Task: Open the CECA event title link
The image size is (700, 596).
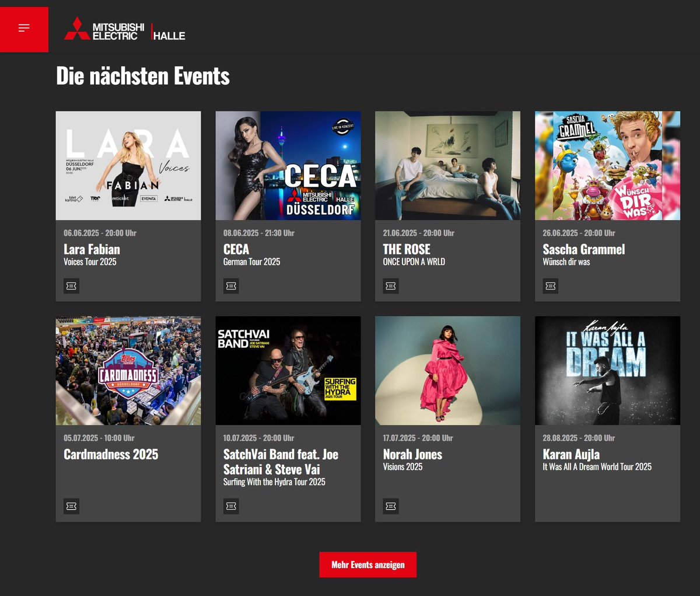Action: pos(236,249)
